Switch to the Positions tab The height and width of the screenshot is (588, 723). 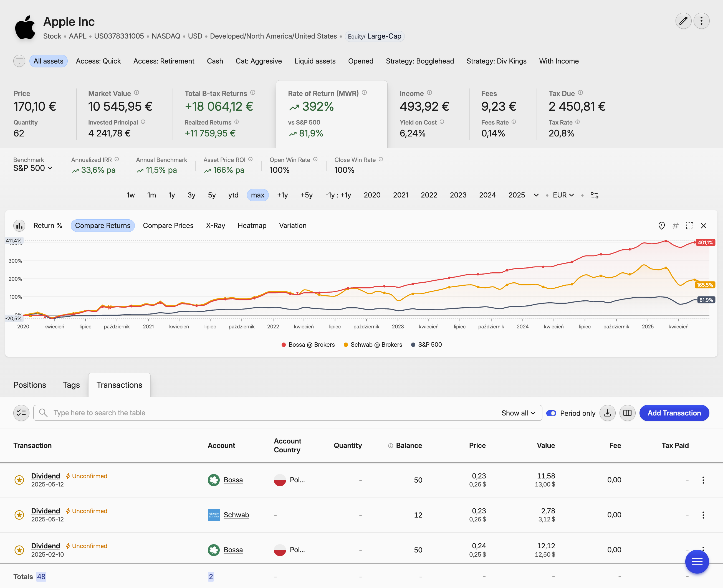pos(30,385)
